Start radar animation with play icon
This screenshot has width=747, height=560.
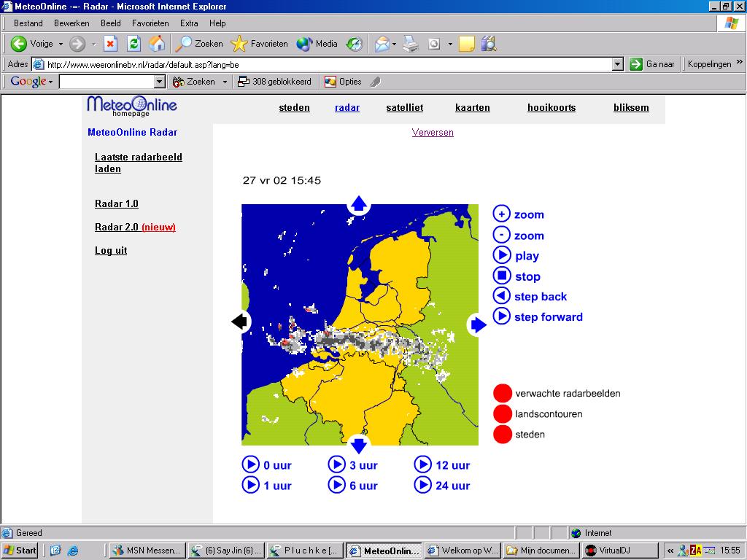click(x=501, y=255)
